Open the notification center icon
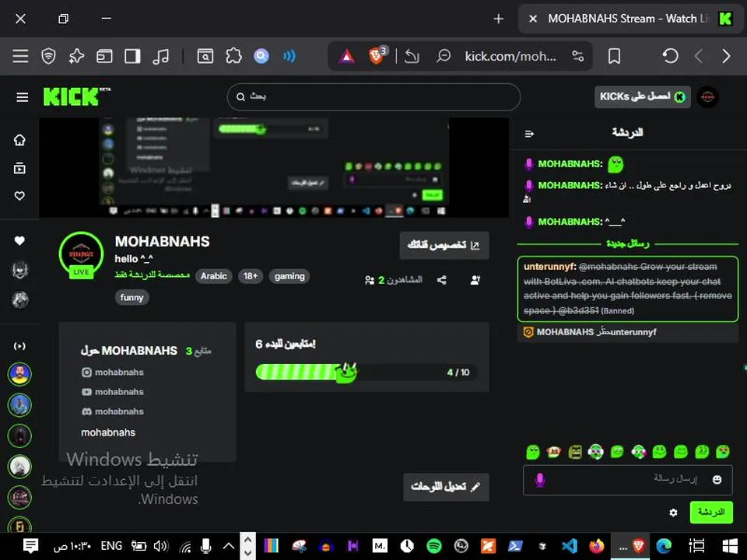 point(30,546)
